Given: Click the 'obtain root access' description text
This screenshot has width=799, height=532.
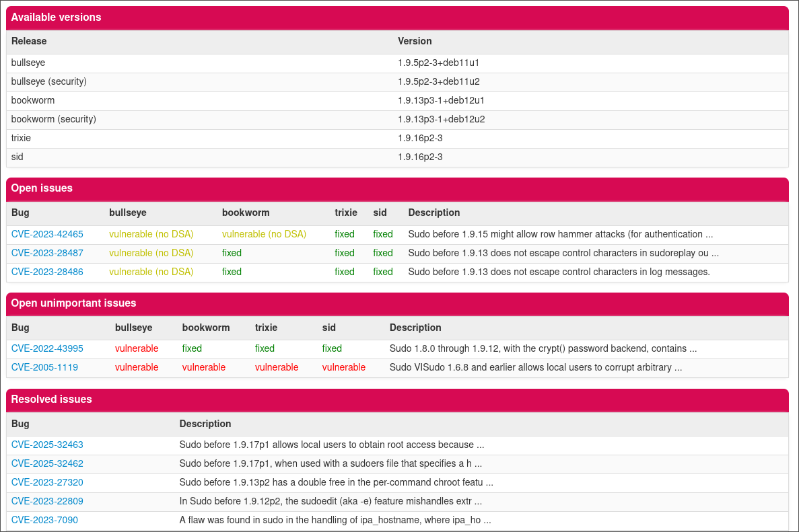Looking at the screenshot, I should pos(332,445).
